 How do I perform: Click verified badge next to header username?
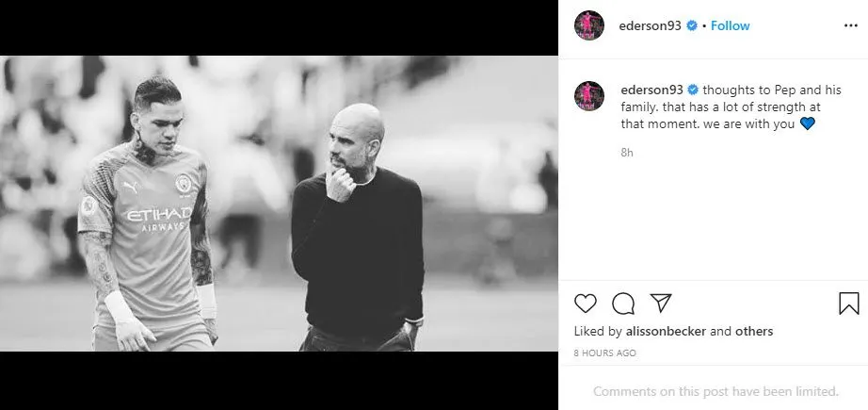click(691, 25)
